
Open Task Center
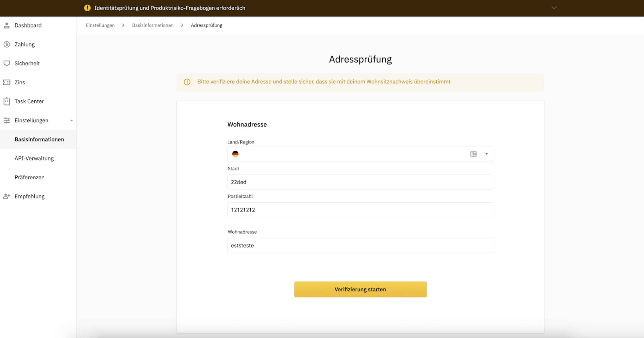[38, 101]
